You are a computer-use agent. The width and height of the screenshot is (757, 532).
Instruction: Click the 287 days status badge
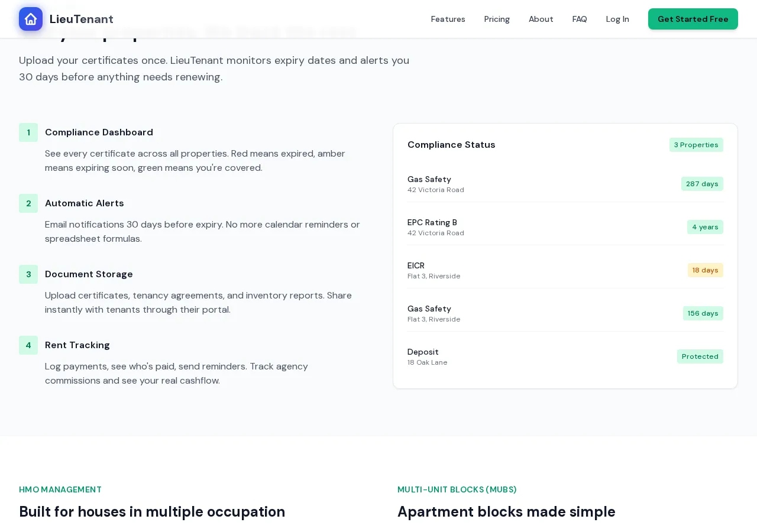point(702,184)
